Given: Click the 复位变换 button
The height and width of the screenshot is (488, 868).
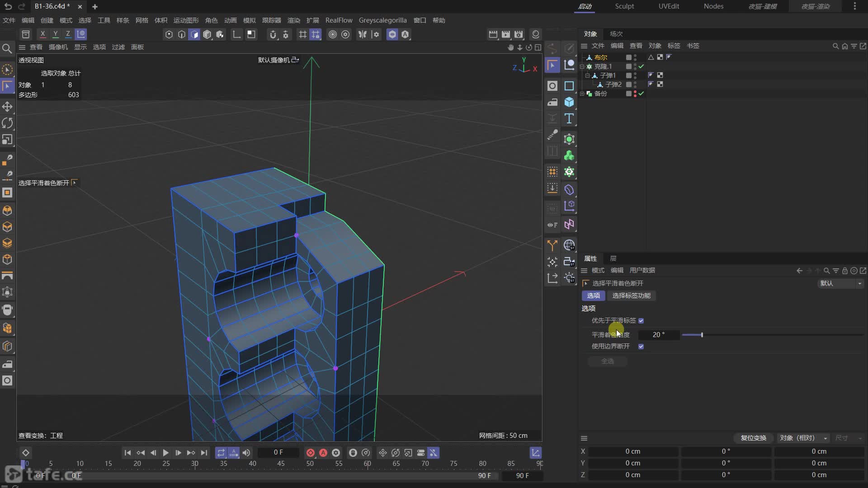Looking at the screenshot, I should tap(753, 438).
